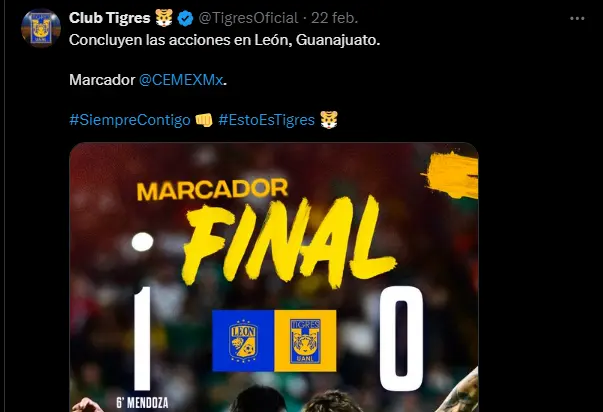Click the yellow FINAL text in image
Image resolution: width=603 pixels, height=412 pixels.
coord(288,240)
